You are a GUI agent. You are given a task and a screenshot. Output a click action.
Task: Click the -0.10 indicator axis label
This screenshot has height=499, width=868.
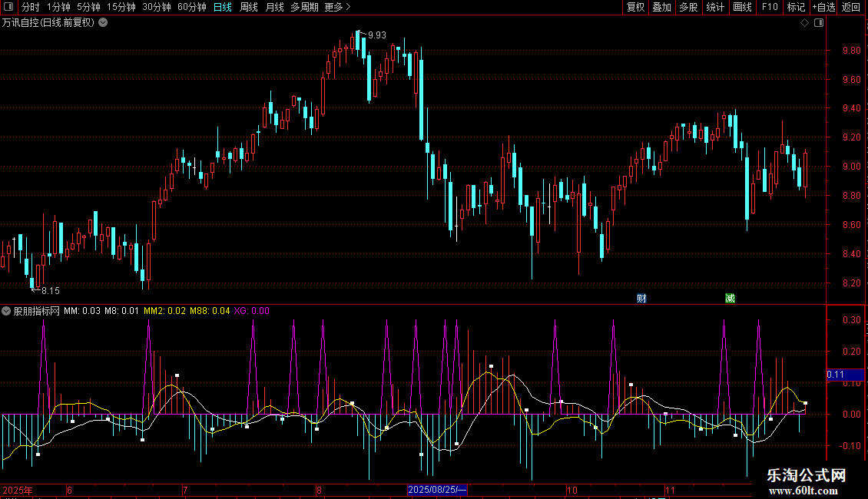pyautogui.click(x=850, y=446)
